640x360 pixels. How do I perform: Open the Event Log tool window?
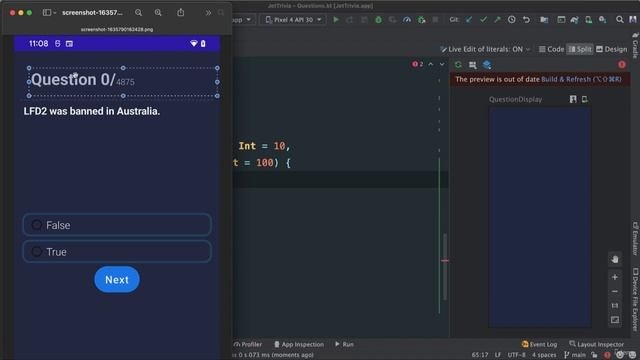(x=539, y=344)
